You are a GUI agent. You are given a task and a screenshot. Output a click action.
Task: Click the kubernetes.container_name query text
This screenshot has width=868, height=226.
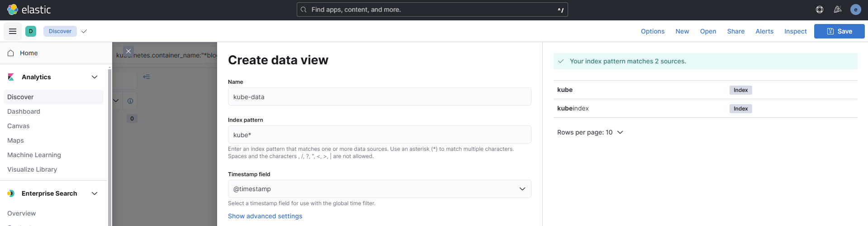click(166, 55)
